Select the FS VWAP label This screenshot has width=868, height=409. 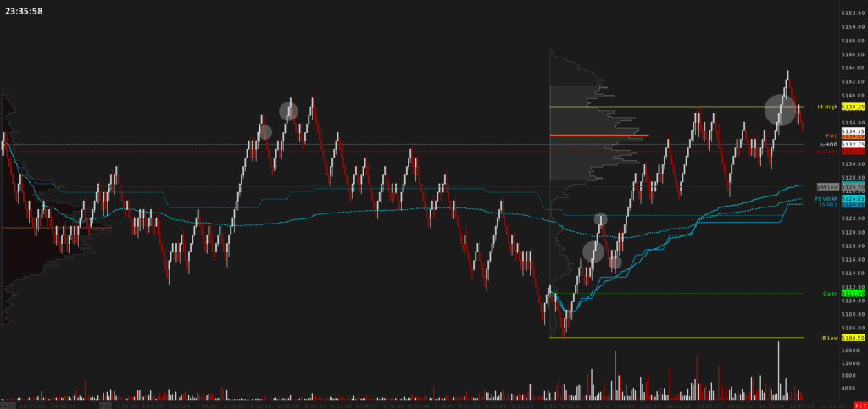tap(827, 198)
